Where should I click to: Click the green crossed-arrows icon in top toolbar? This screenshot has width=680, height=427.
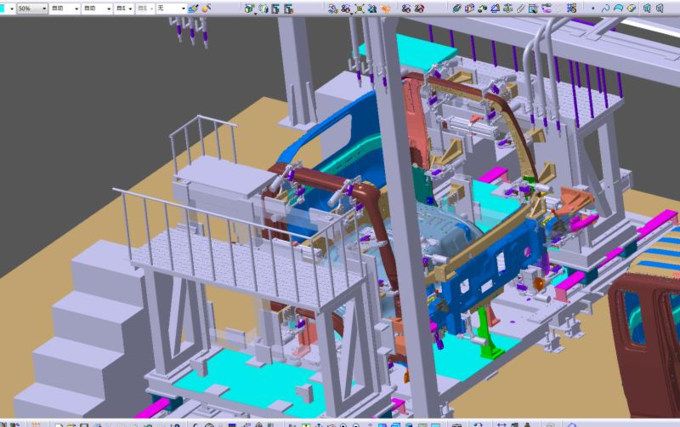point(358,8)
